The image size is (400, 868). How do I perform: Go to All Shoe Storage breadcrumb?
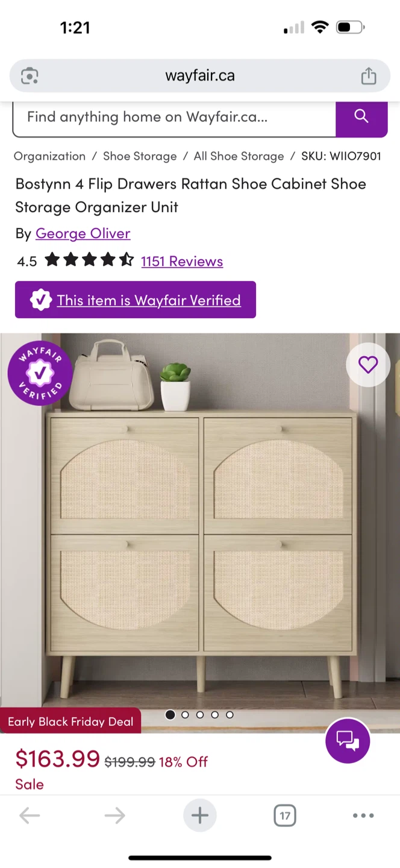239,156
